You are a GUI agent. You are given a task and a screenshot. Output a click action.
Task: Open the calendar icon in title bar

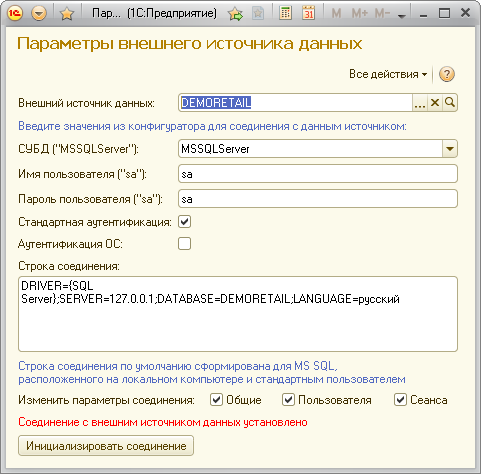pos(308,13)
